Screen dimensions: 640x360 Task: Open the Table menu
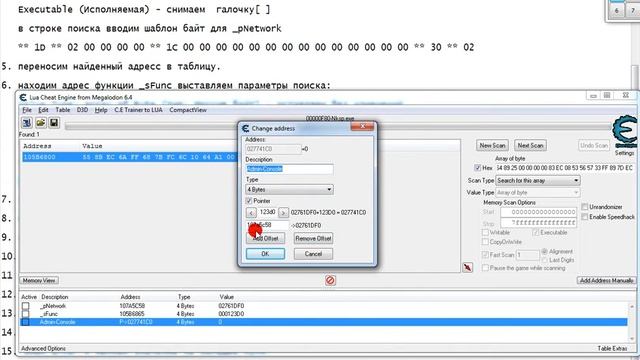pos(62,110)
